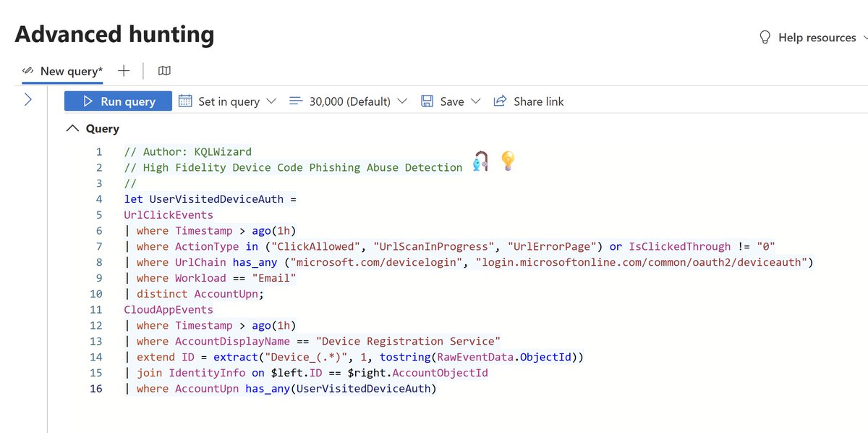Image resolution: width=868 pixels, height=433 pixels.
Task: Open the Save options chevron
Action: [475, 101]
